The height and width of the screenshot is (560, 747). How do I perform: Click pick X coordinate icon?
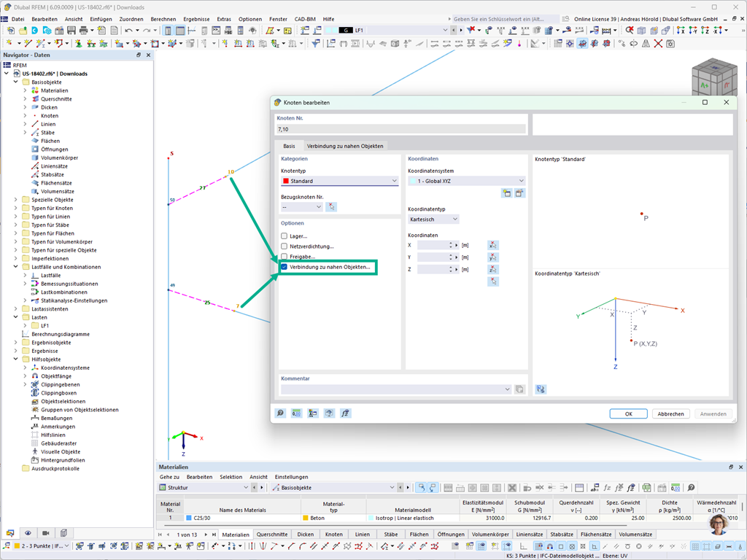click(x=493, y=245)
